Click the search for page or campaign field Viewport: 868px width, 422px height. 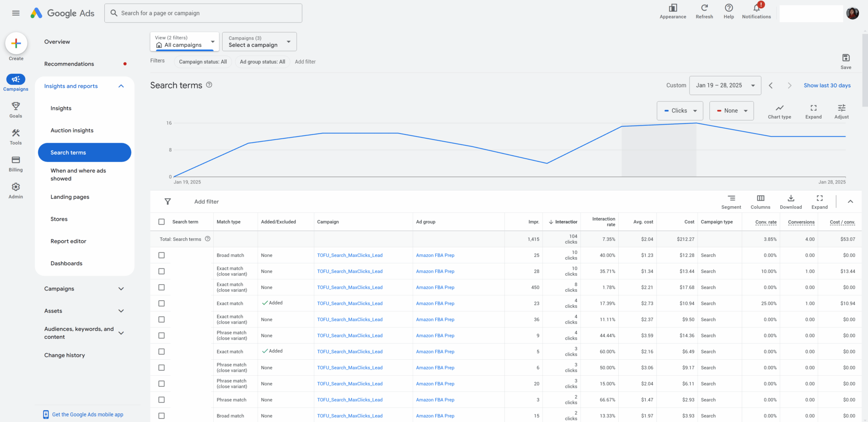(203, 13)
